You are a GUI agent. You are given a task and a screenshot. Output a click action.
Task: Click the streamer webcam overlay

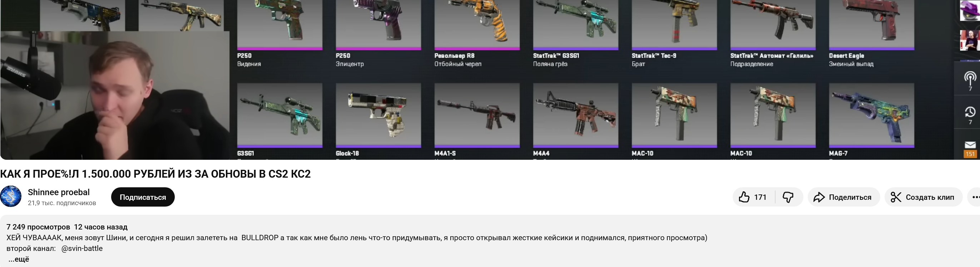click(115, 95)
